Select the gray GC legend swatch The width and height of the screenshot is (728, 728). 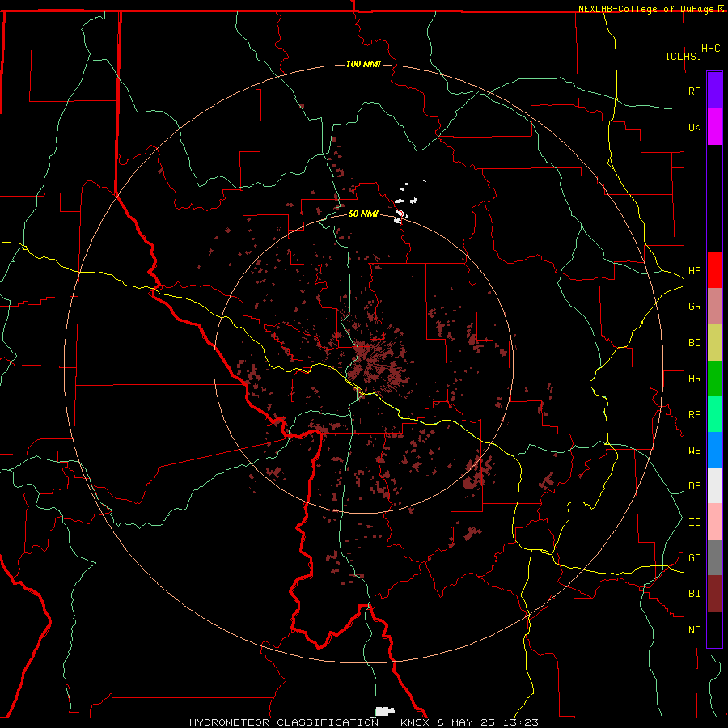pyautogui.click(x=714, y=557)
